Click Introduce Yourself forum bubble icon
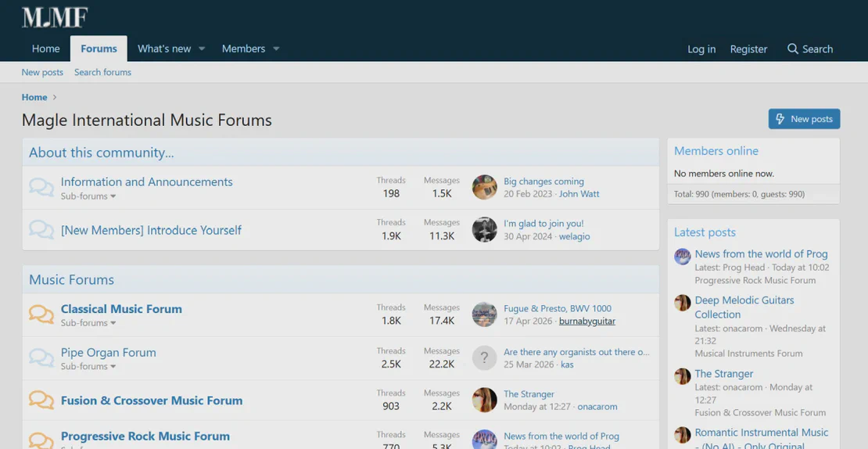Viewport: 868px width, 449px height. click(41, 230)
